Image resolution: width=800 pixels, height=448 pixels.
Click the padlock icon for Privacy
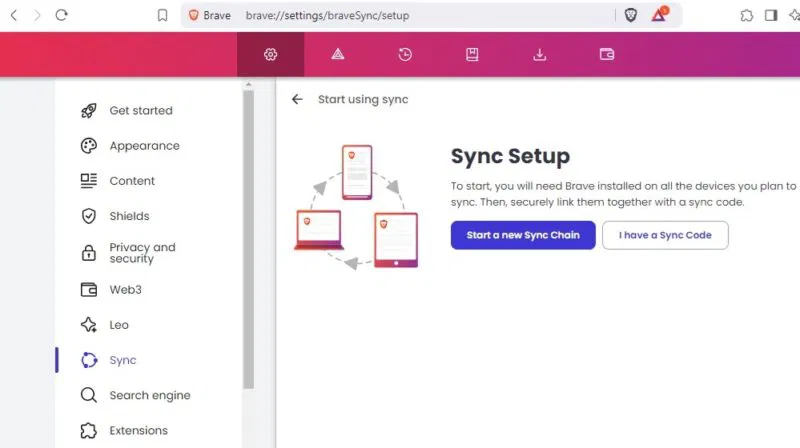(x=89, y=253)
